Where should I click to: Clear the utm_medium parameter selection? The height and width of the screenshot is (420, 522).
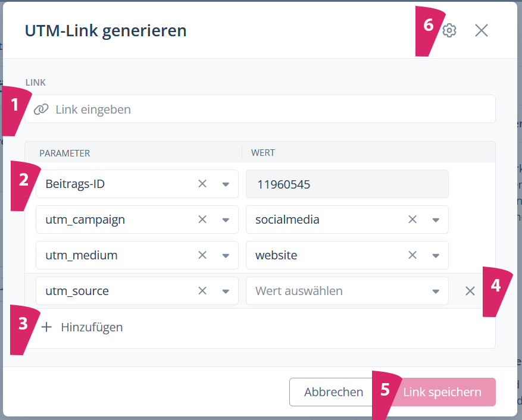202,255
